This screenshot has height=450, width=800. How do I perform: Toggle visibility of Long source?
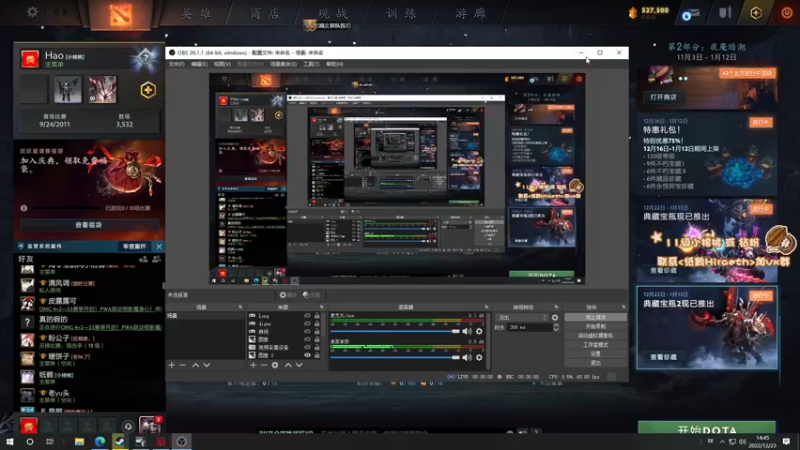coord(307,316)
